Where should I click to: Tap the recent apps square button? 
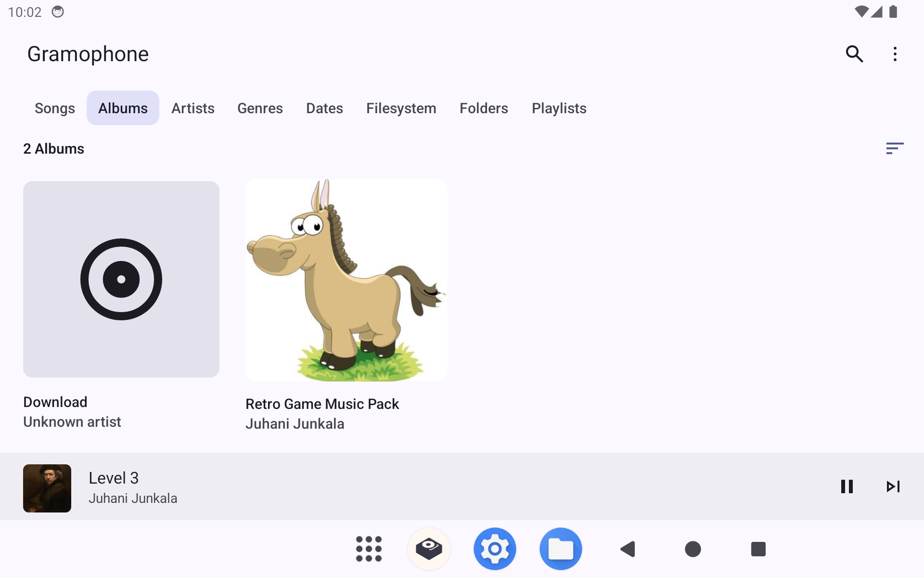tap(758, 549)
